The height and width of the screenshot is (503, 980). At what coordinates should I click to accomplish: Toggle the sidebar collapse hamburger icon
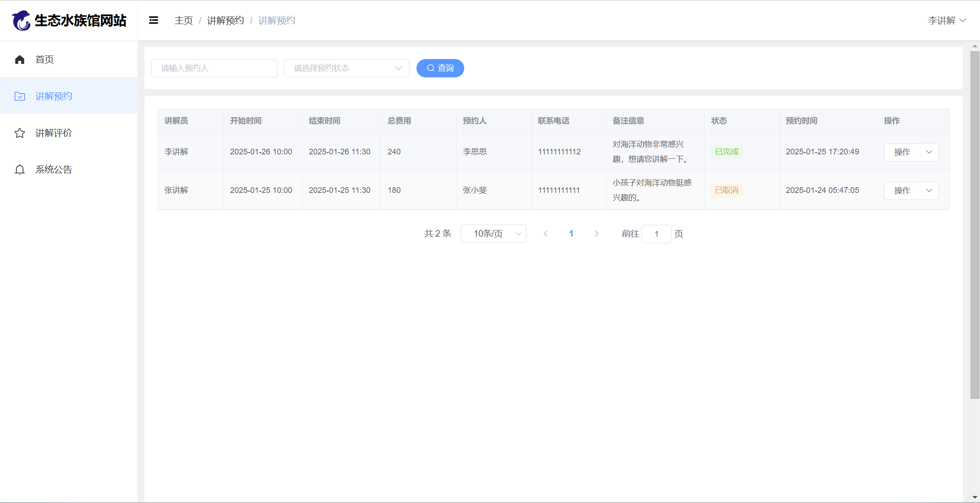pos(154,21)
